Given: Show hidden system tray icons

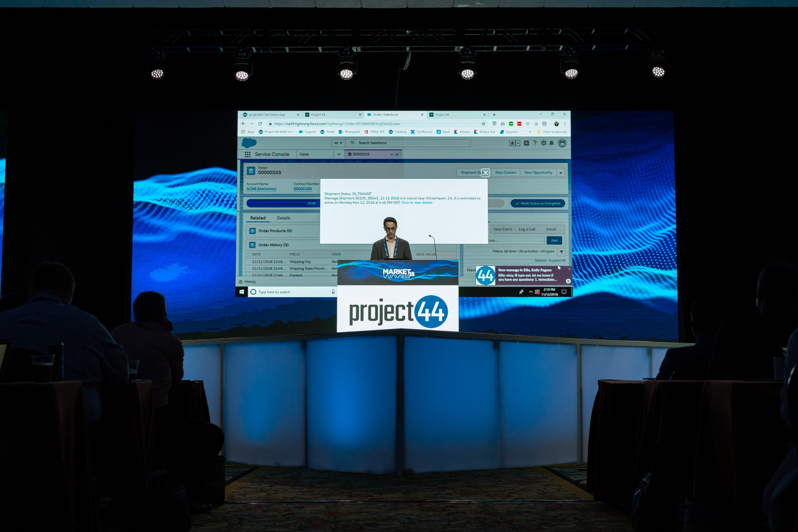Looking at the screenshot, I should pyautogui.click(x=531, y=292).
